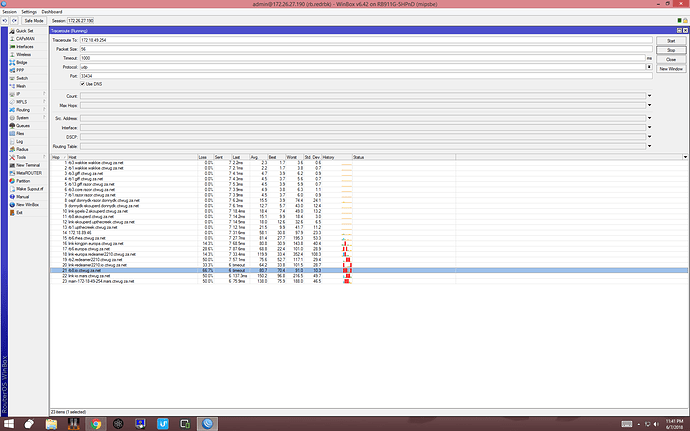Toggle the Use DNS checkbox
Image resolution: width=690 pixels, height=431 pixels.
84,83
